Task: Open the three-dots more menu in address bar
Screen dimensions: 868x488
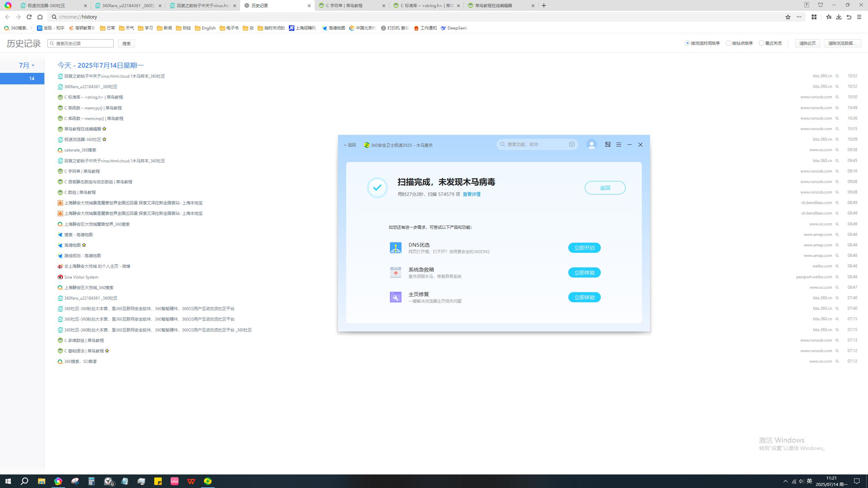Action: coord(799,17)
